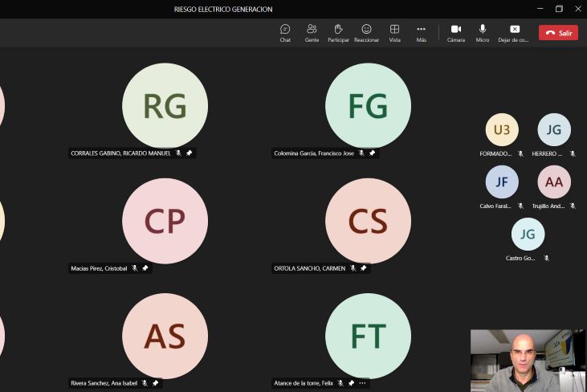The image size is (587, 392).
Task: Click pin icon for Corrales Gabino, Ricardo Manuel
Action: click(x=190, y=153)
